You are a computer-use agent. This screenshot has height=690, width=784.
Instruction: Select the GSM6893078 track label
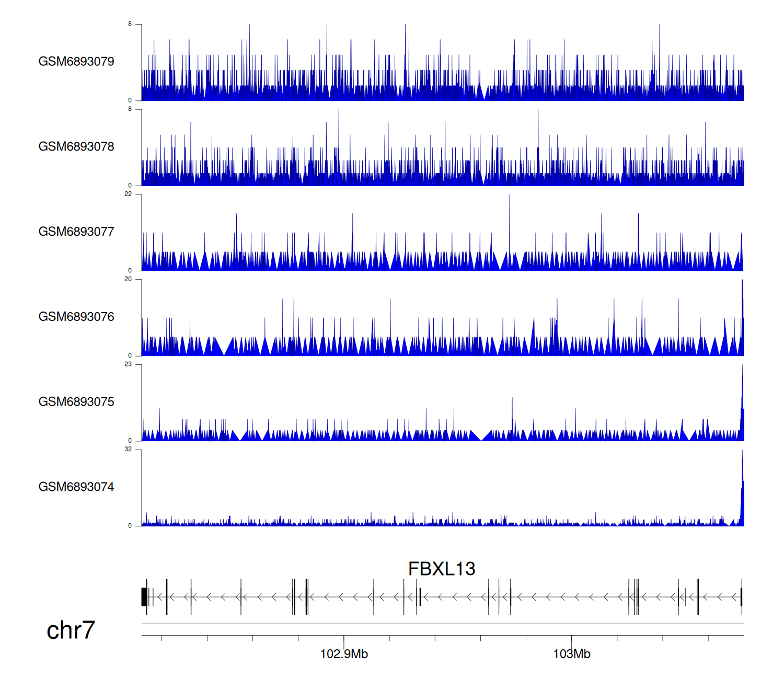coord(76,147)
